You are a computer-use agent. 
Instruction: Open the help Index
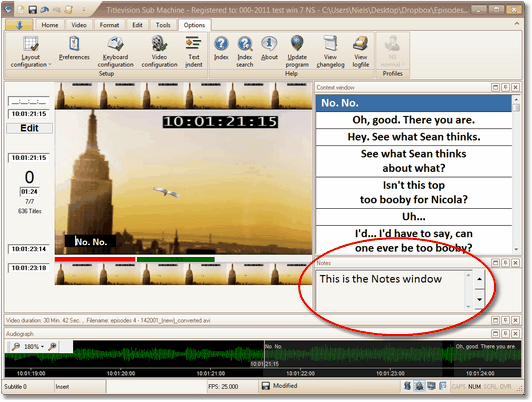(221, 48)
